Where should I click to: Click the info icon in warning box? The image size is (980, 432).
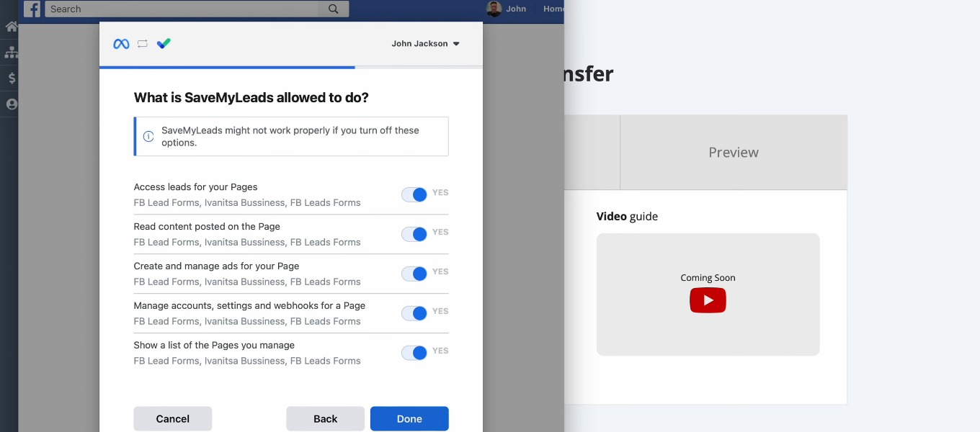(148, 136)
